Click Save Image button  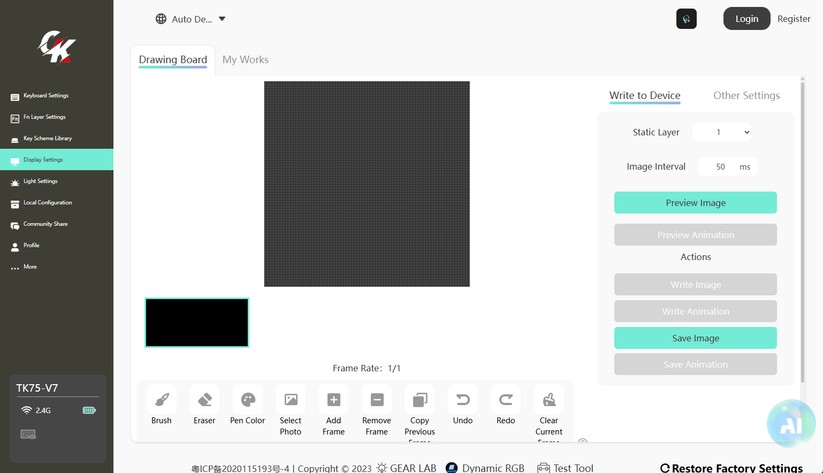click(695, 338)
